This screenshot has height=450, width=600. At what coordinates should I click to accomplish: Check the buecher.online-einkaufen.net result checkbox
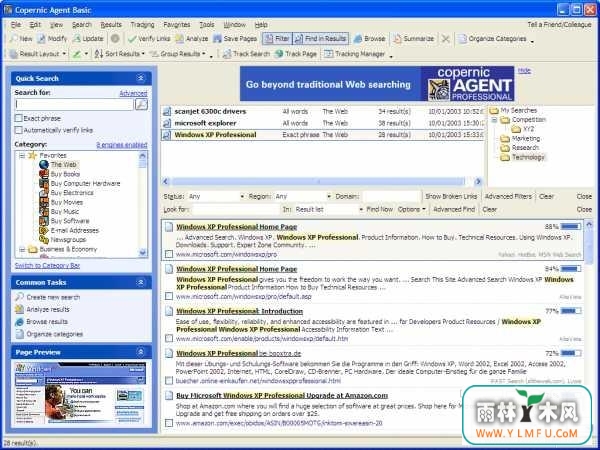(x=169, y=380)
